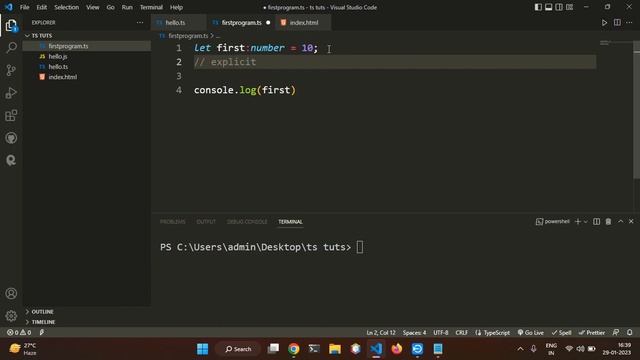Click errors and warnings count in status bar
This screenshot has height=360, width=640.
[19, 333]
